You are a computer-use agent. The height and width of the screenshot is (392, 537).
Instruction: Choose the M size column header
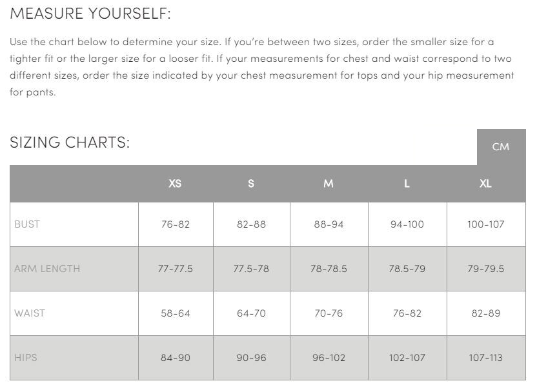coord(329,184)
